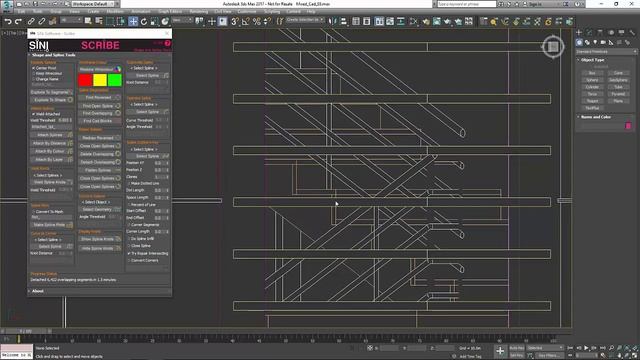Click the Explode To Shape button
The width and height of the screenshot is (640, 360).
tap(52, 100)
